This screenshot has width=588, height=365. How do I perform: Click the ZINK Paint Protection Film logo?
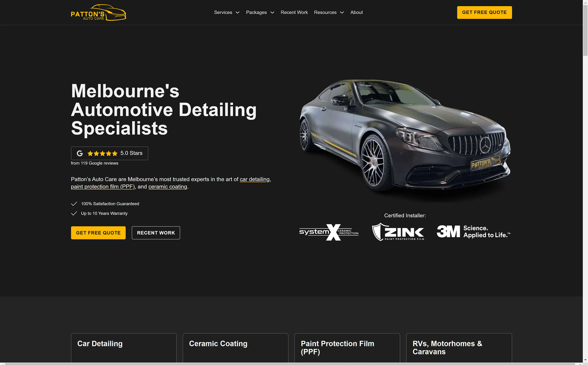tap(398, 232)
